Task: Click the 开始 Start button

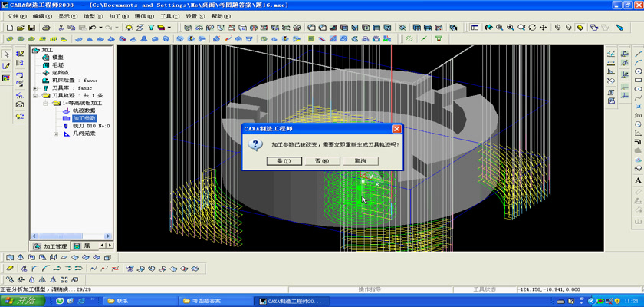Action: (x=22, y=301)
